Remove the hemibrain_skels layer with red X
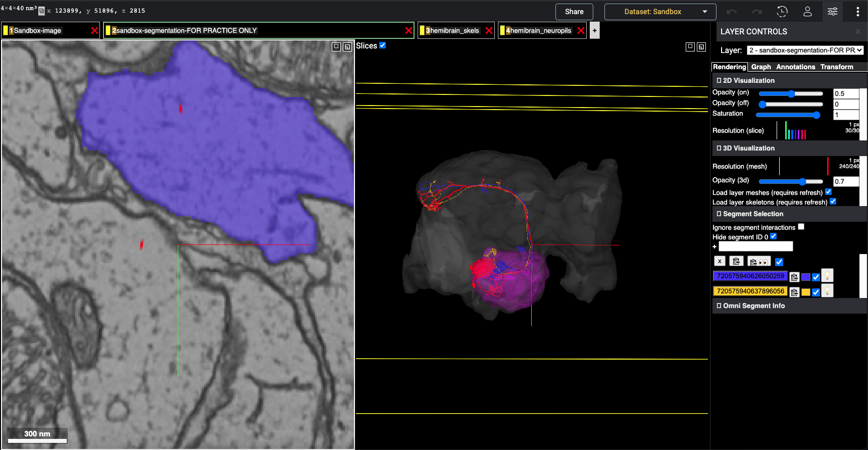The height and width of the screenshot is (450, 868). click(x=489, y=31)
